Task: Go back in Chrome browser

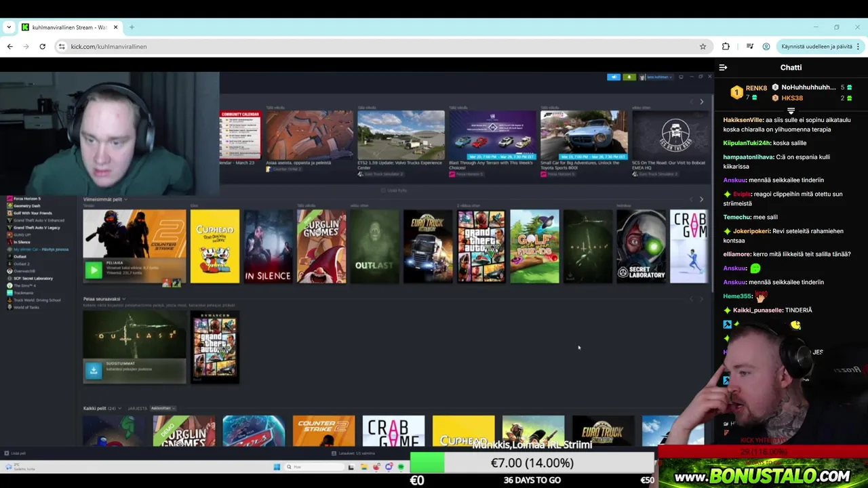Action: (9, 46)
